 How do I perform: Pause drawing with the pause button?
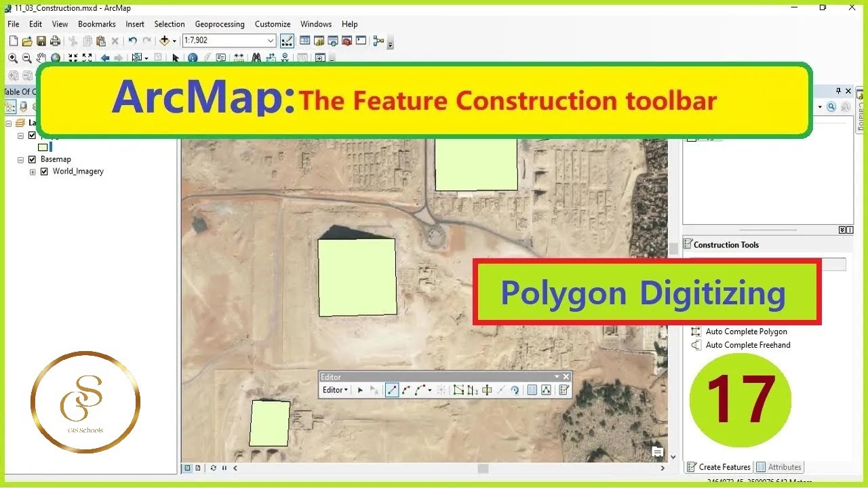tap(224, 468)
